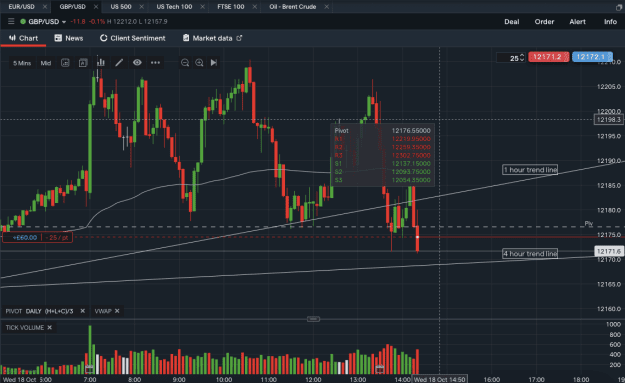Image resolution: width=625 pixels, height=383 pixels.
Task: Zoom in on the chart
Action: [199, 63]
